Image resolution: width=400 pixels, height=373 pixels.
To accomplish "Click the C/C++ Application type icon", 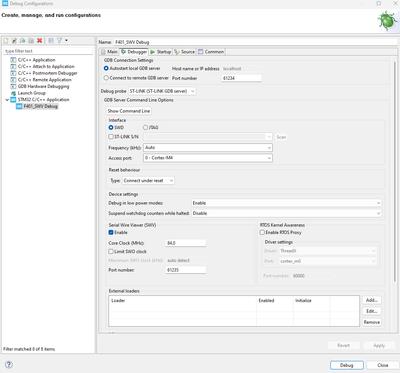I will click(x=13, y=60).
